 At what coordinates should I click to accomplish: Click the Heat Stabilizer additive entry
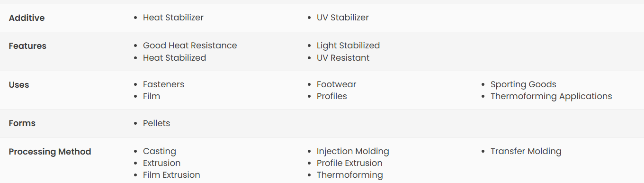(x=173, y=18)
